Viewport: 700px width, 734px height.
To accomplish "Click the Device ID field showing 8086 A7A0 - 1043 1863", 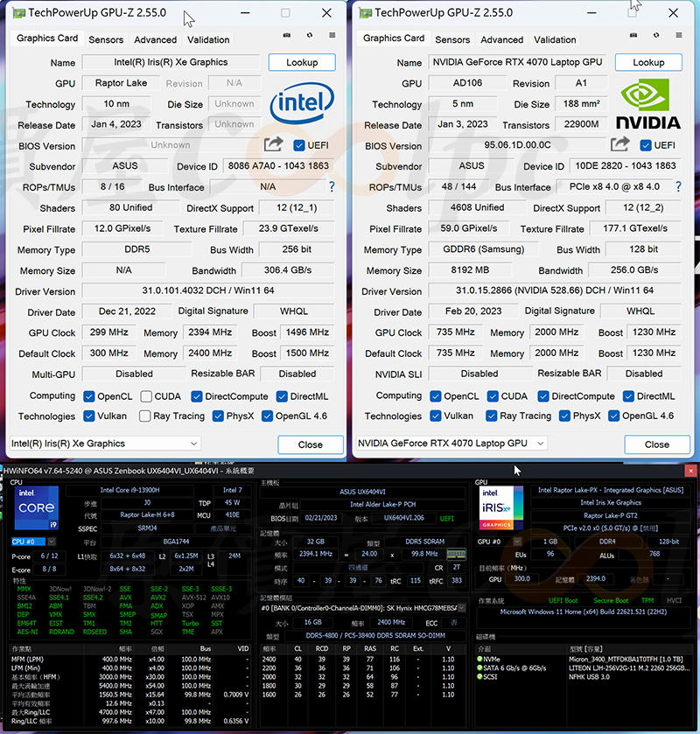I will (278, 165).
